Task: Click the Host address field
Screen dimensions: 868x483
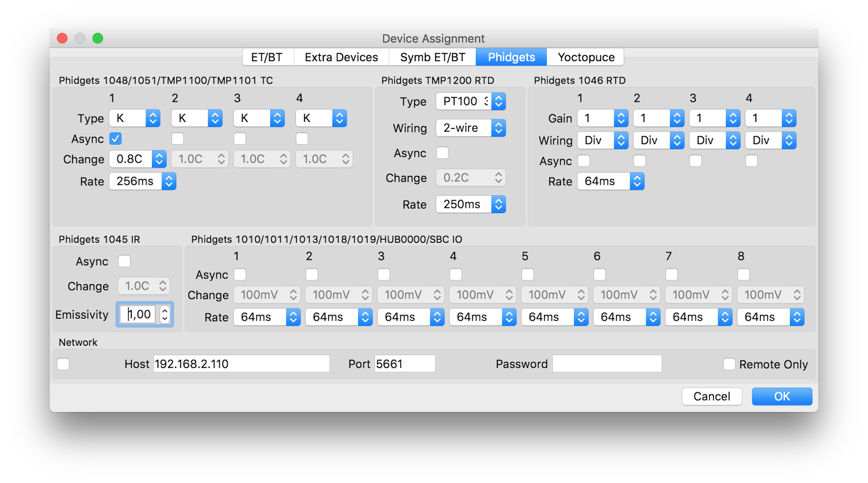Action: click(241, 364)
